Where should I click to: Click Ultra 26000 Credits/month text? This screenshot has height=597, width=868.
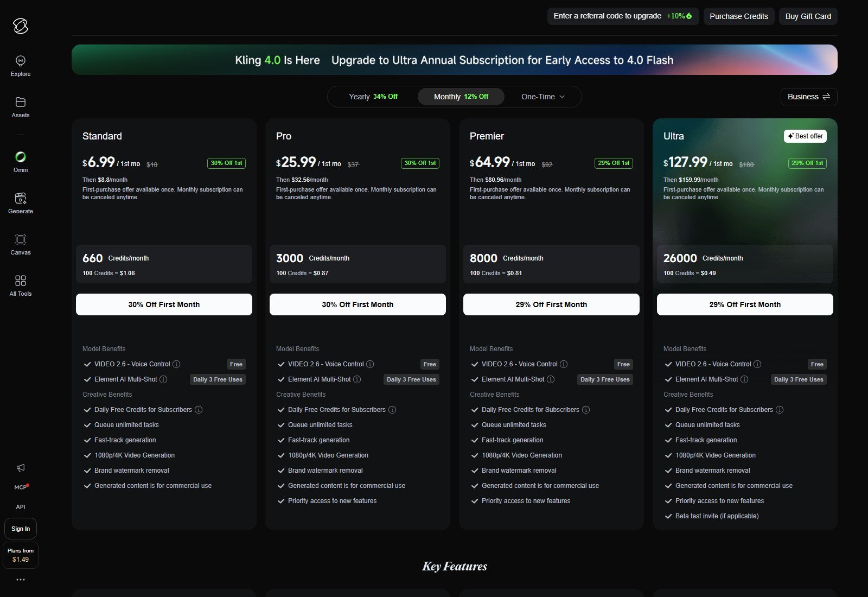[x=703, y=258]
